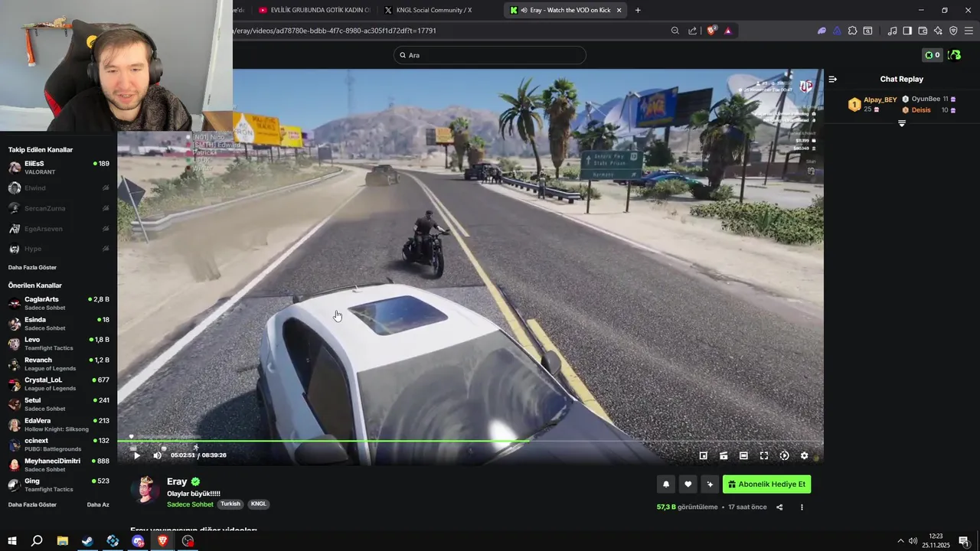Open Setul channel entry
The height and width of the screenshot is (551, 980).
[x=58, y=404]
